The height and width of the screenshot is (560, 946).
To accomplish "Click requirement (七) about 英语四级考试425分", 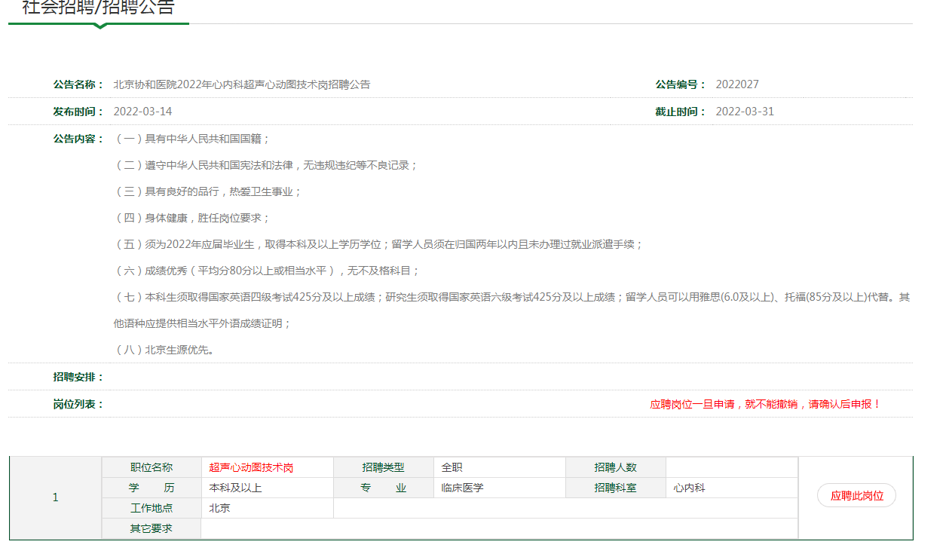I will [512, 310].
